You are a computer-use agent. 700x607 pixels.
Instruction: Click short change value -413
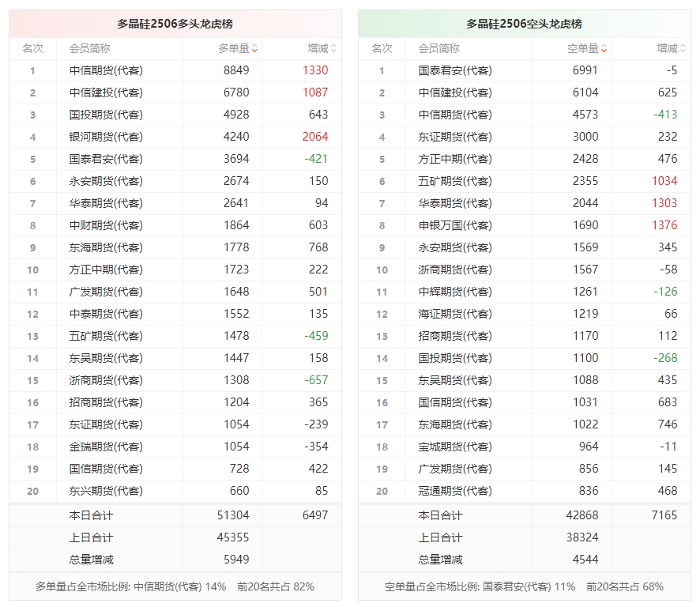(x=665, y=115)
